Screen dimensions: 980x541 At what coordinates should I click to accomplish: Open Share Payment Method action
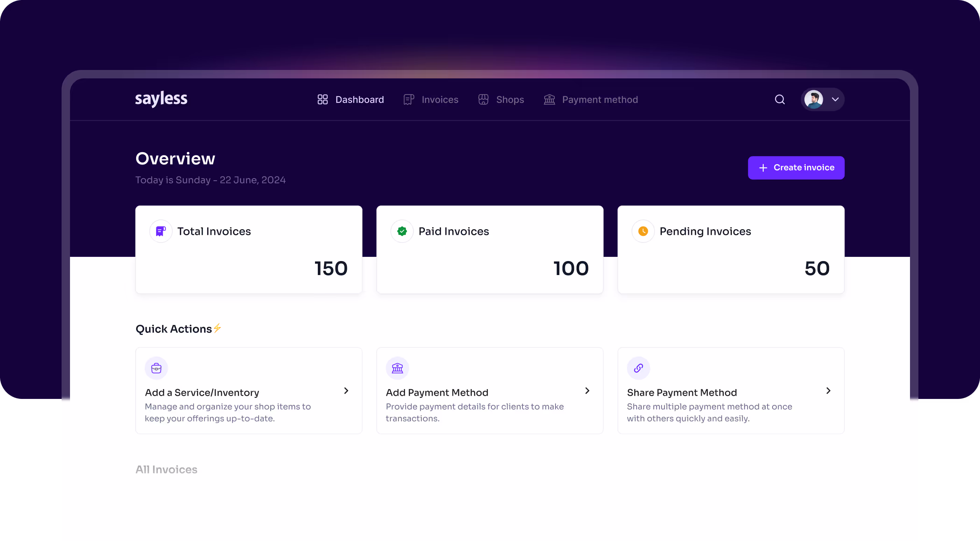pos(731,391)
